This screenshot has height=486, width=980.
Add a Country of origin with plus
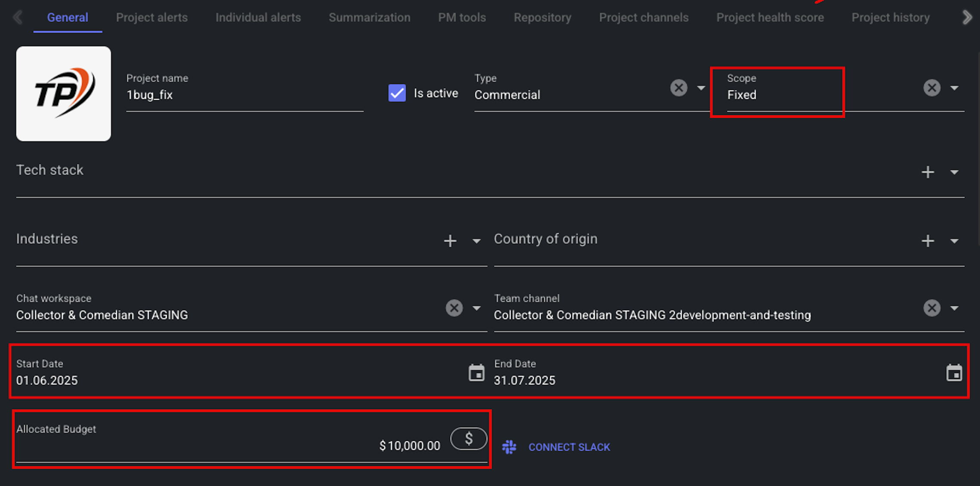click(x=928, y=241)
